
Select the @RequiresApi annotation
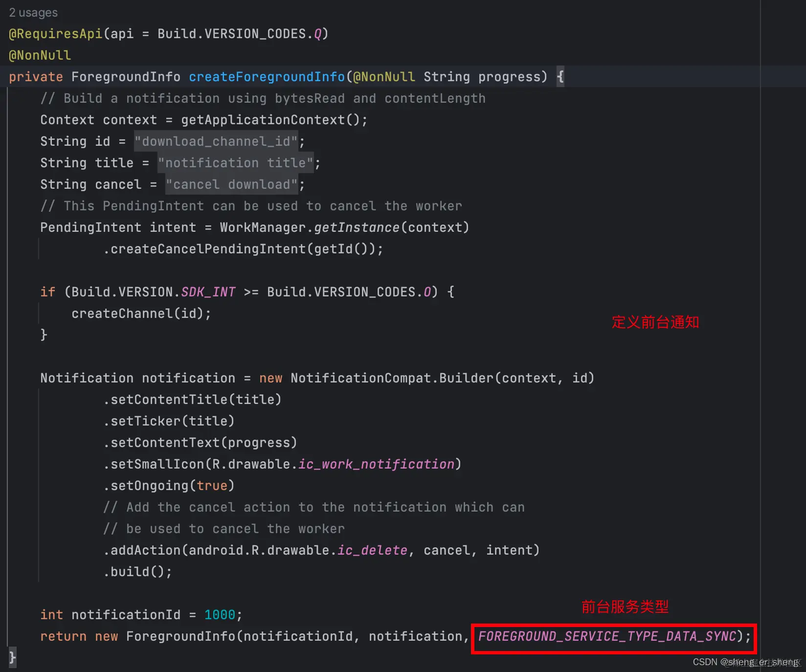(56, 34)
